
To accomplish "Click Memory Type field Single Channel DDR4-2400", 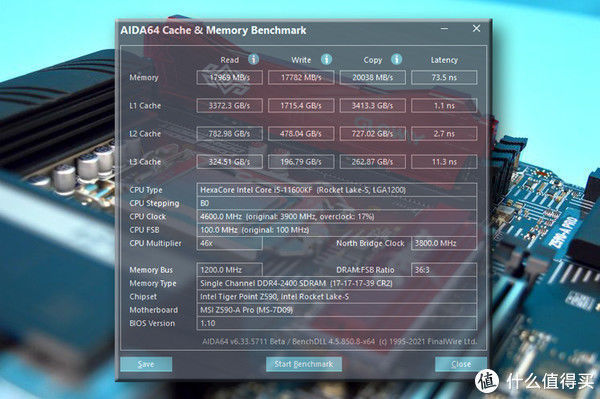I will [337, 283].
